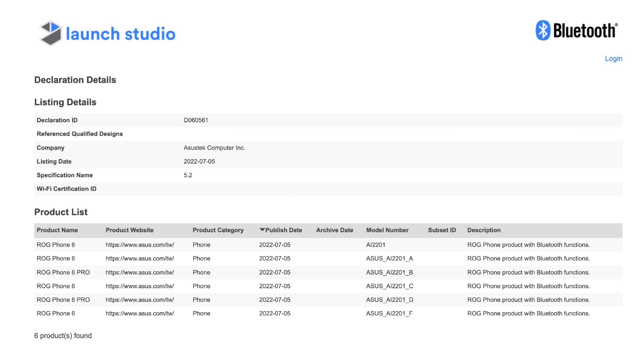
Task: Click the Product List heading
Action: (61, 212)
